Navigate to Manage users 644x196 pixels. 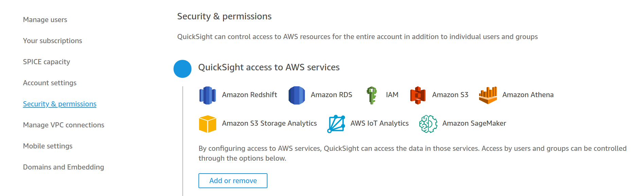(x=45, y=19)
